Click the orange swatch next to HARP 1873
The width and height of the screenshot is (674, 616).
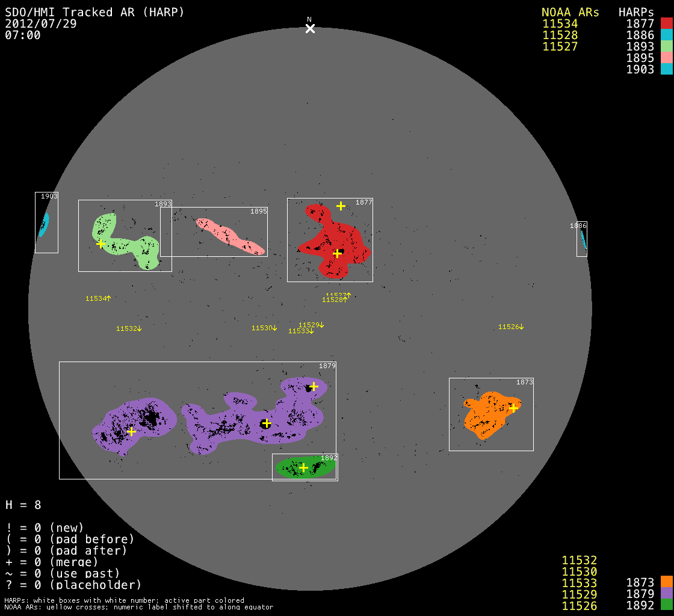(x=666, y=582)
